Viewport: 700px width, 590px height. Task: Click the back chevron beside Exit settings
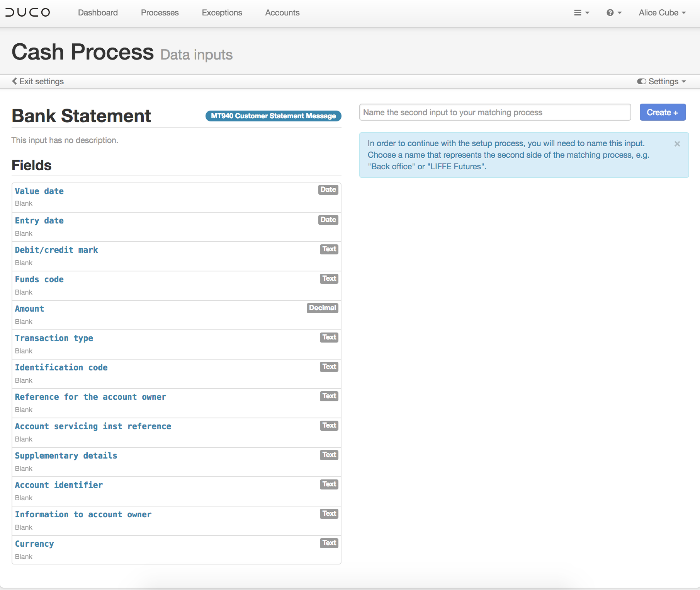click(x=14, y=81)
